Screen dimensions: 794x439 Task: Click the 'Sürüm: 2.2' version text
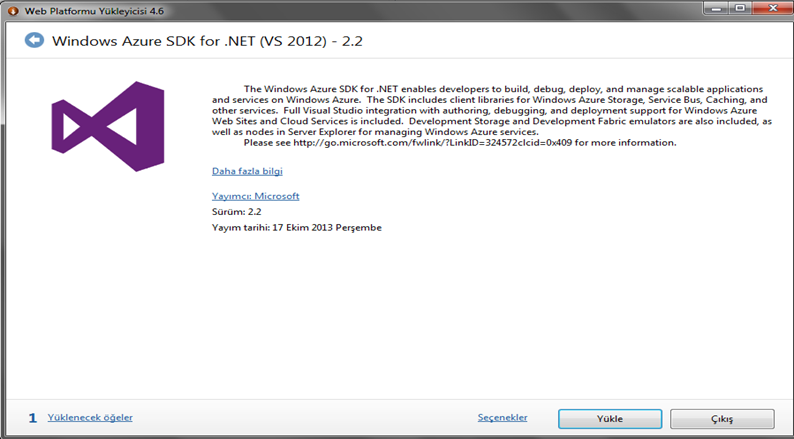236,212
